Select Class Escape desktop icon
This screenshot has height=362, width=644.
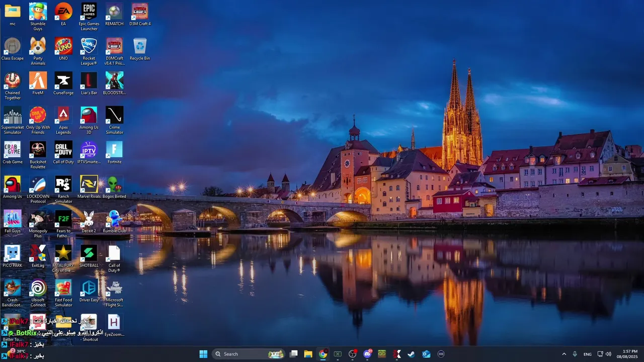click(13, 49)
